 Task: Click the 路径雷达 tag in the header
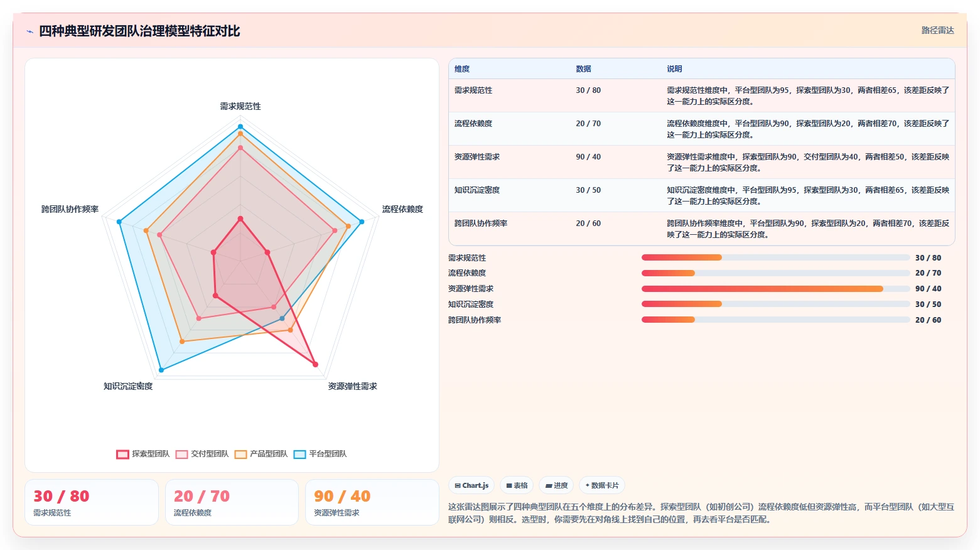click(x=937, y=30)
